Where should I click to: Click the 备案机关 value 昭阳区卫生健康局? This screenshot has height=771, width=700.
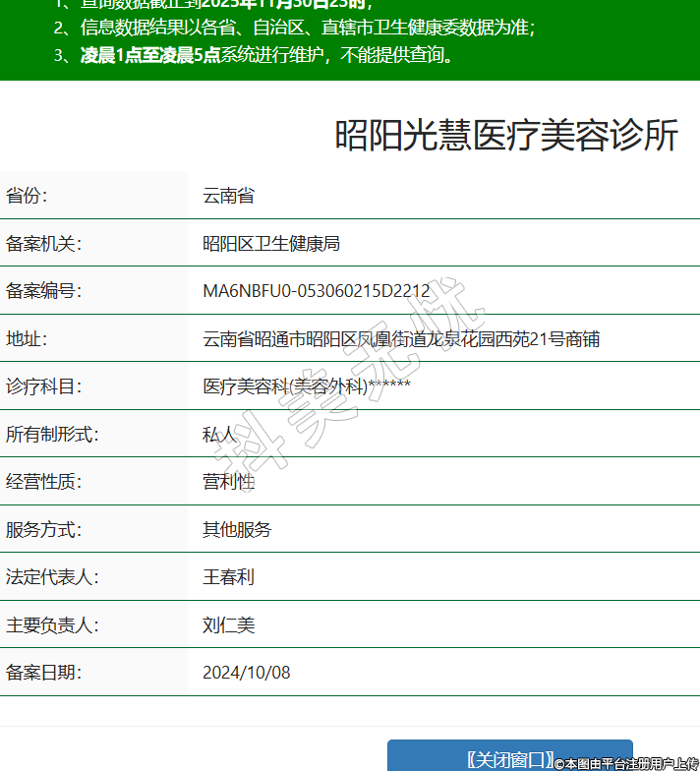pos(271,243)
